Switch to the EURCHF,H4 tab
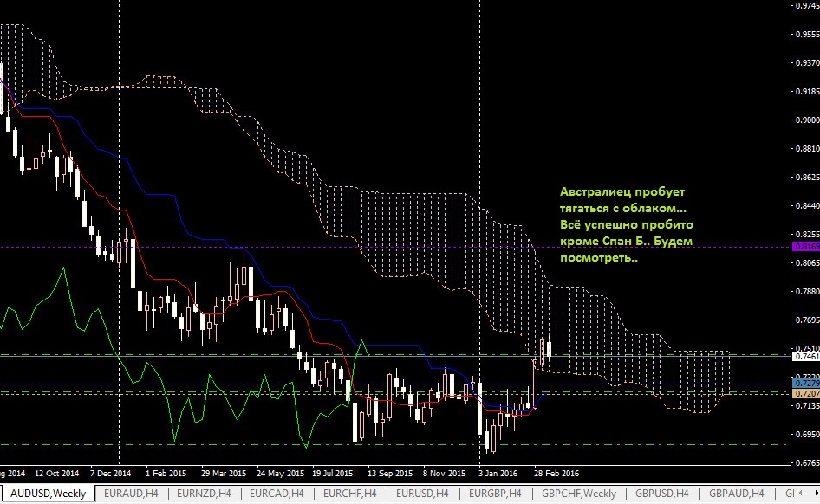 point(349,494)
